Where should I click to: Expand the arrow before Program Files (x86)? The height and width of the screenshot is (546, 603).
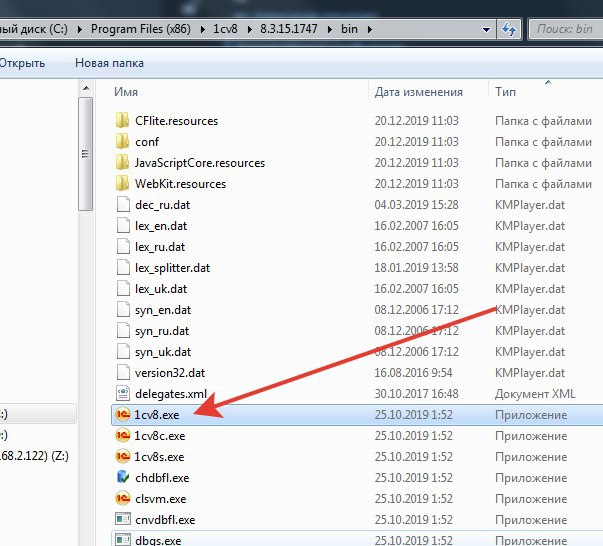coord(79,29)
